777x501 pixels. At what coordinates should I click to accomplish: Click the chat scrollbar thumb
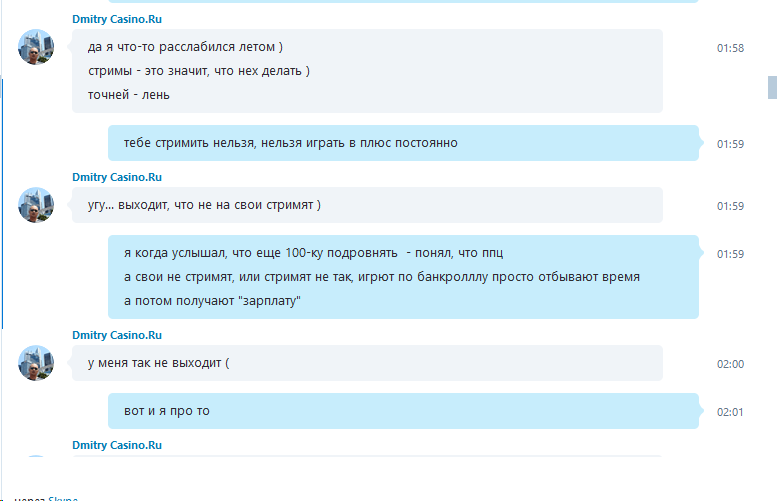click(x=771, y=87)
